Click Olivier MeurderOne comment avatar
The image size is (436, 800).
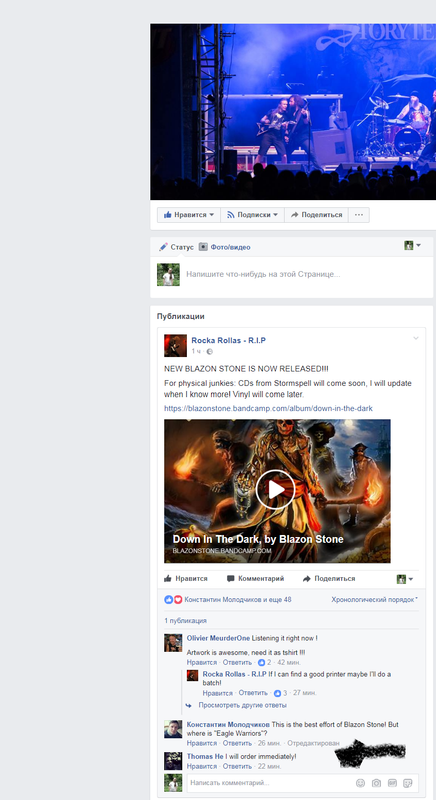point(173,643)
